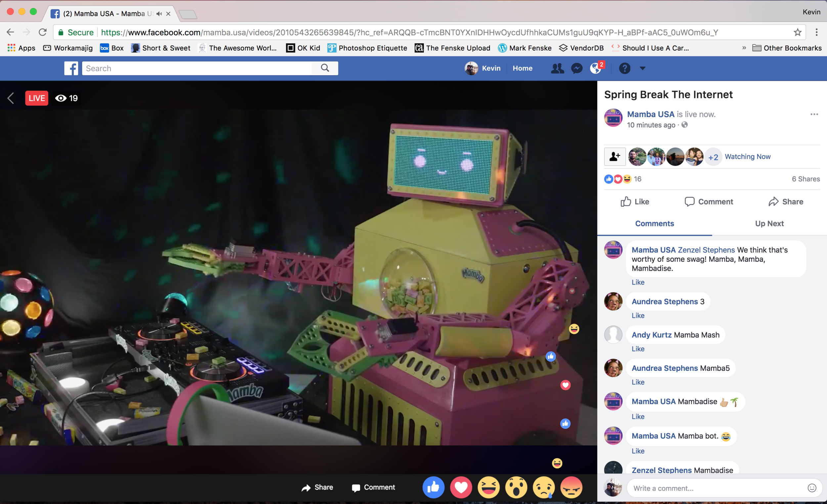Bookmark this page with the star icon
The height and width of the screenshot is (504, 827).
pos(798,32)
